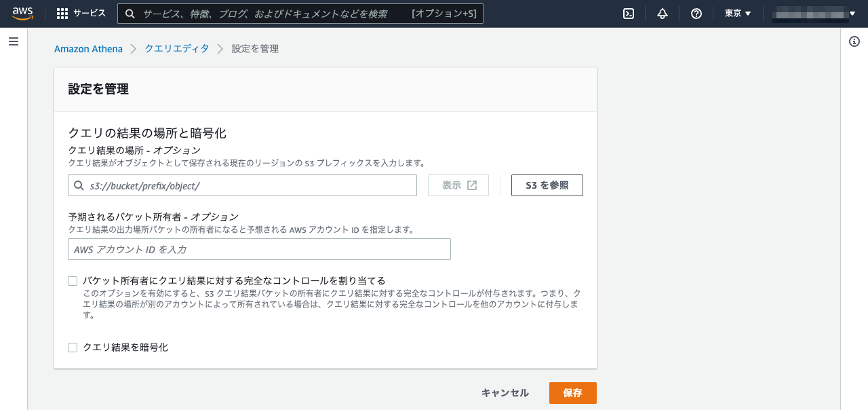Go to Amazon Athena breadcrumb

[x=88, y=49]
